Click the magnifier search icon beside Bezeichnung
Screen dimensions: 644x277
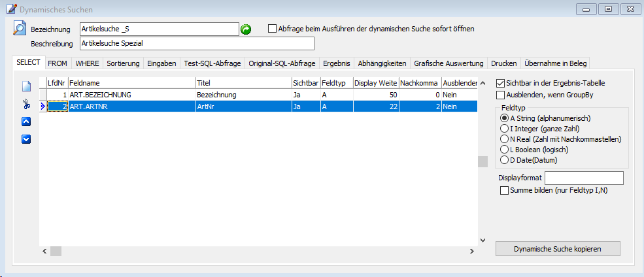point(20,29)
